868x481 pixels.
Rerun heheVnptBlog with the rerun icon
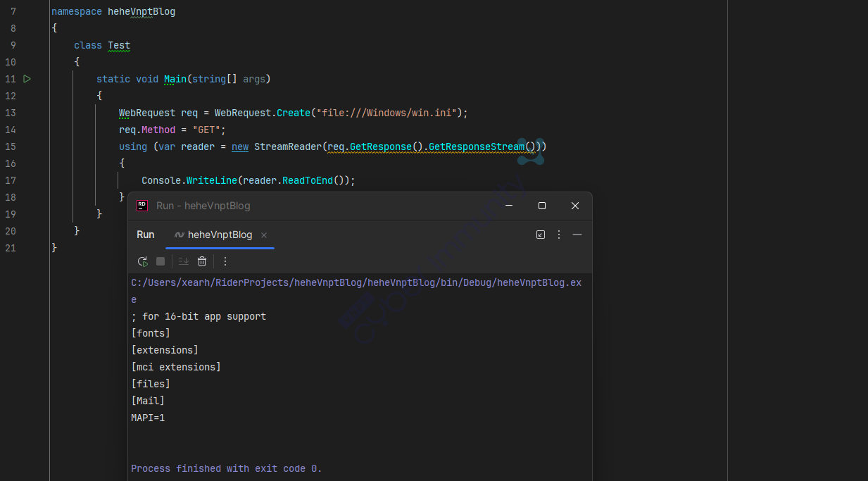click(142, 261)
